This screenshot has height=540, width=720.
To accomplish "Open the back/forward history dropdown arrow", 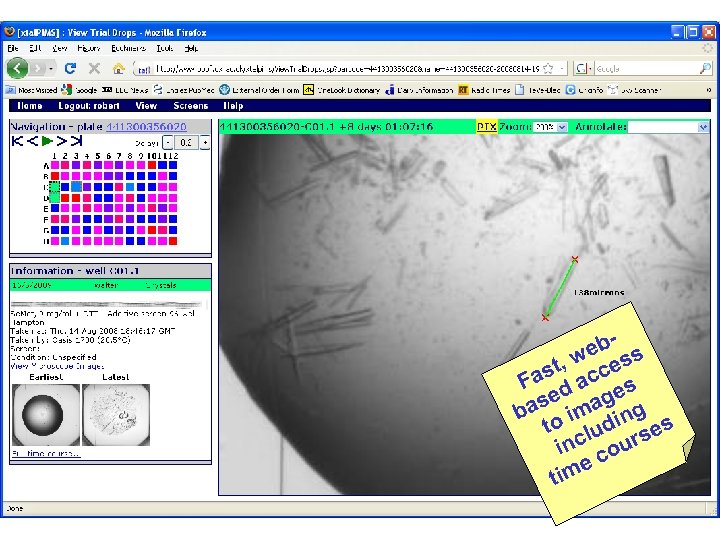I will (51, 69).
